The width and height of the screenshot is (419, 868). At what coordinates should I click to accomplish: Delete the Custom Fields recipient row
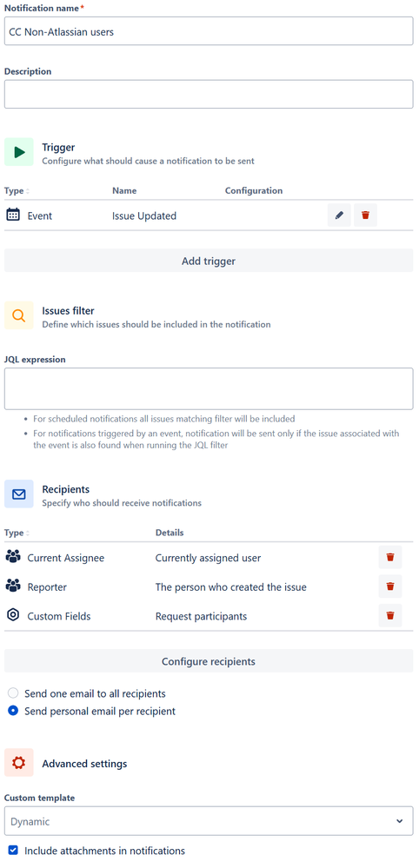(x=390, y=615)
